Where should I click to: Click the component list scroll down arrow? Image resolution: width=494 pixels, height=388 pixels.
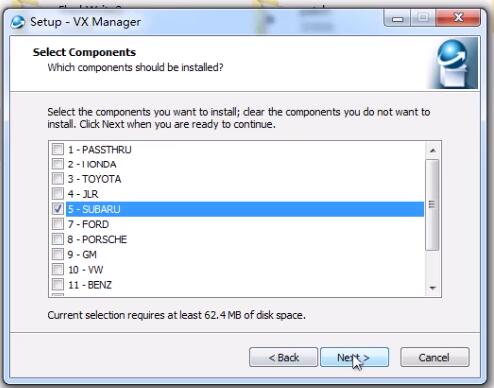click(x=433, y=288)
